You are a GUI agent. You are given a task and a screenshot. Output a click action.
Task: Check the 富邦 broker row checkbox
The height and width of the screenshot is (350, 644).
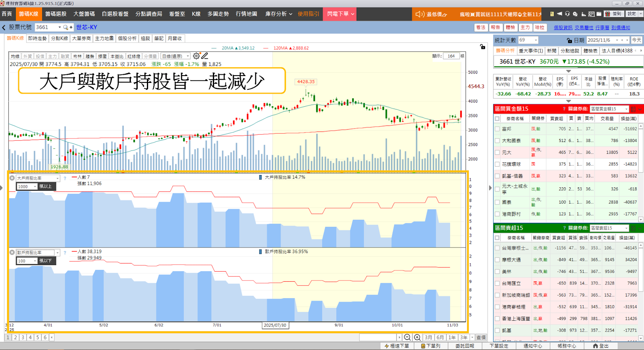pyautogui.click(x=497, y=129)
